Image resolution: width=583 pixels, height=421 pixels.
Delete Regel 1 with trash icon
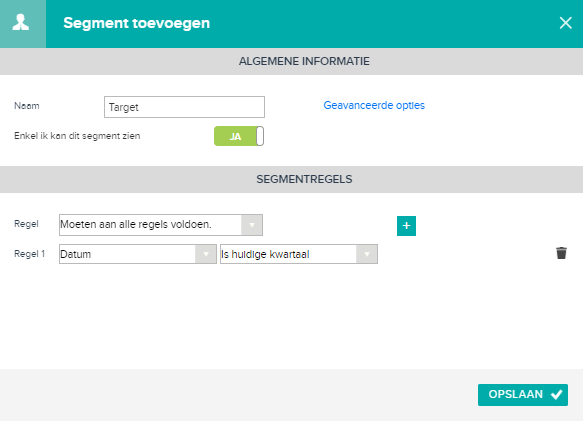(561, 253)
